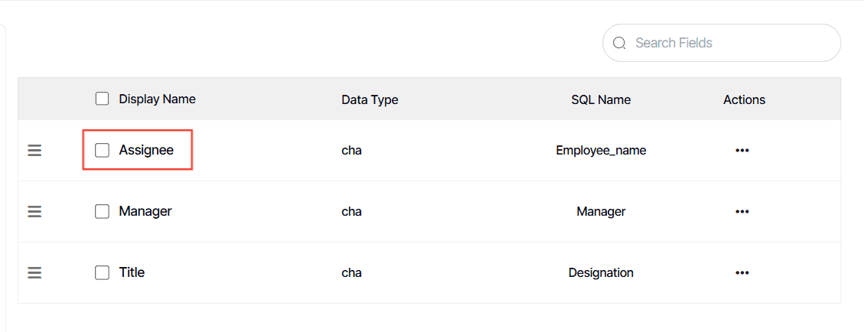Click the Designation SQL name cell
This screenshot has width=868, height=332.
[601, 273]
